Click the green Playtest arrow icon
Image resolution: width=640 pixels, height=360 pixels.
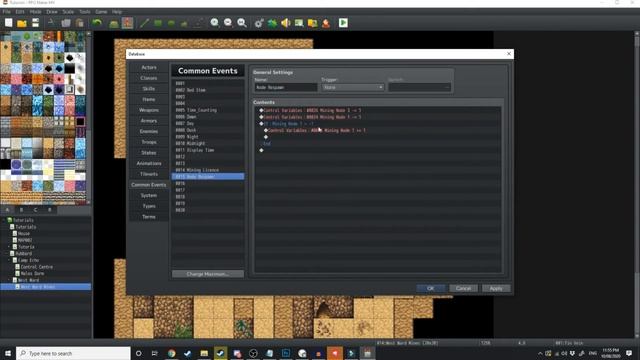[343, 23]
